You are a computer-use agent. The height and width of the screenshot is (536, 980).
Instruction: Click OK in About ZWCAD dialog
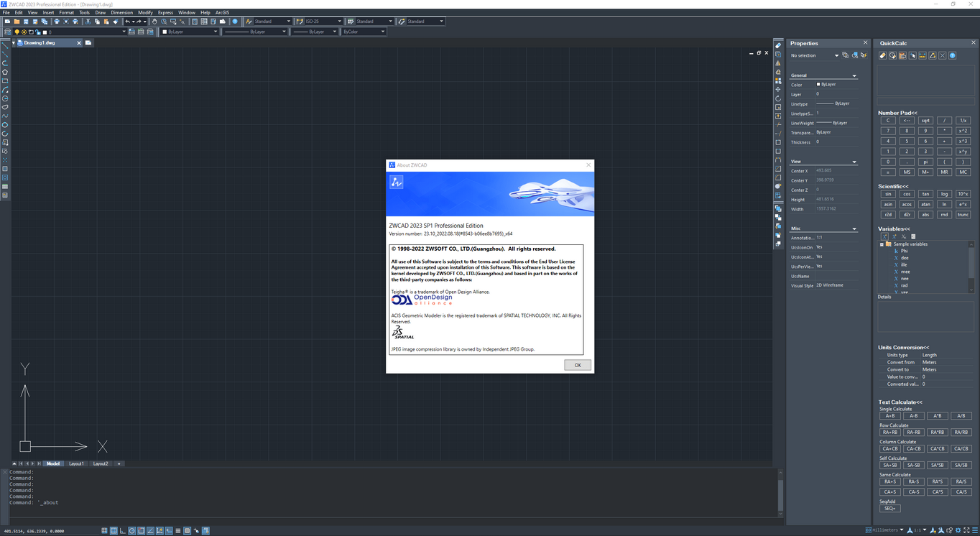click(578, 365)
